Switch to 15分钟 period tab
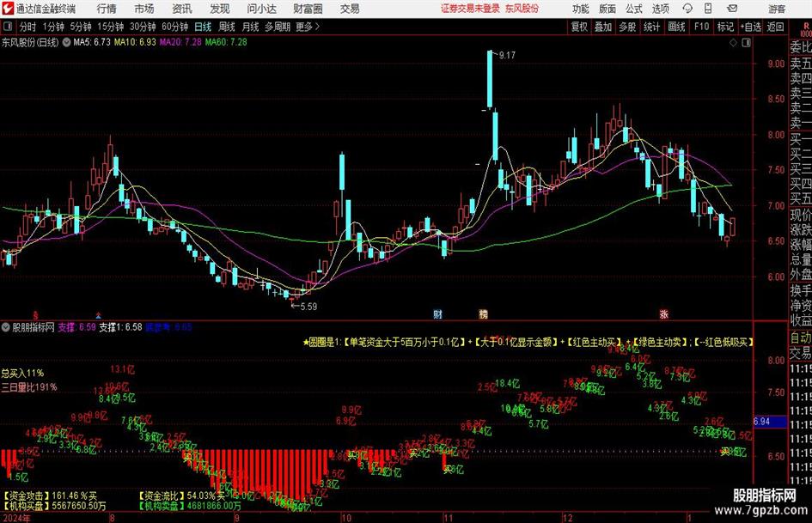 tap(110, 27)
